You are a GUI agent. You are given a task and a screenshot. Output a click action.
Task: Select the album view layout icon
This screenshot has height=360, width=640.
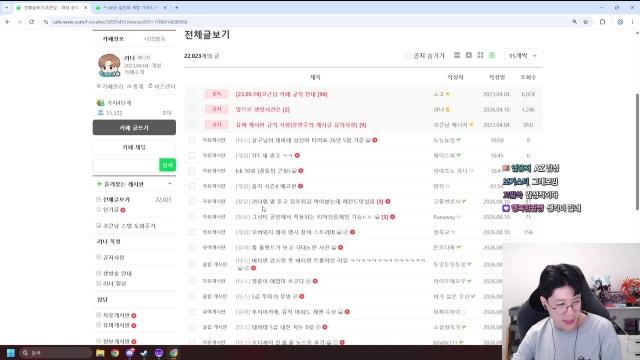469,55
